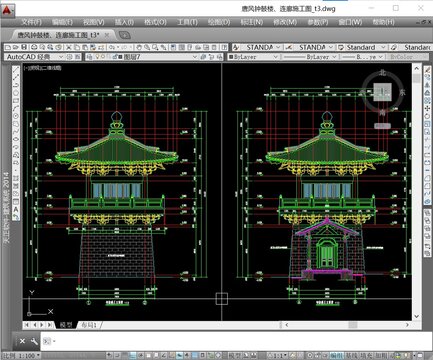Select the Multiline Text 'A' tool
Viewport: 433px width, 360px height.
(16, 209)
